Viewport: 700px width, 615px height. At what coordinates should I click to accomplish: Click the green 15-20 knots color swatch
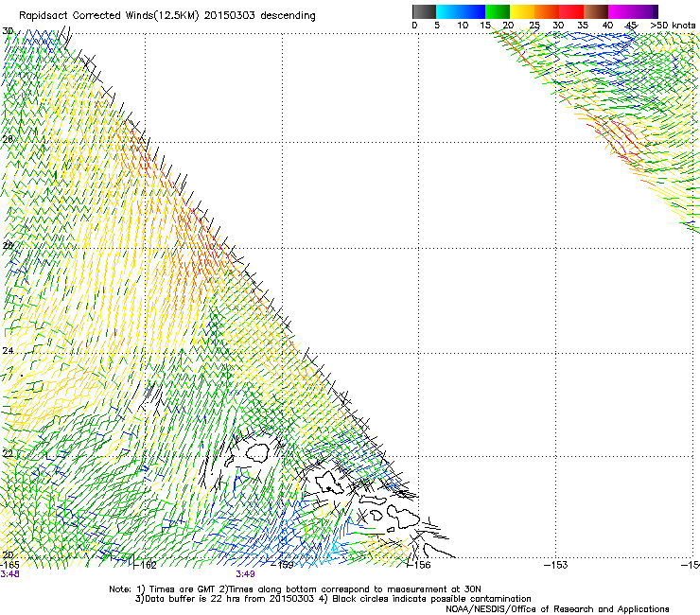(498, 11)
